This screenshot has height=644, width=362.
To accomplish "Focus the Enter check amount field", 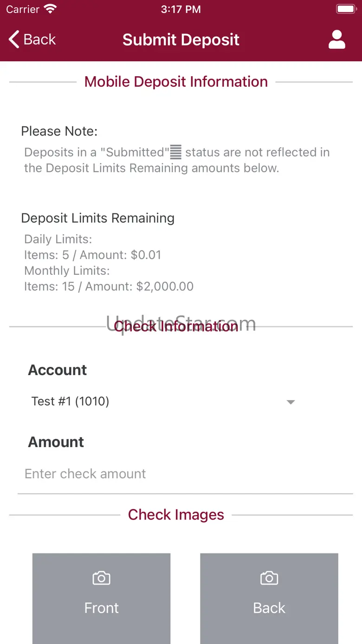I will pyautogui.click(x=185, y=474).
